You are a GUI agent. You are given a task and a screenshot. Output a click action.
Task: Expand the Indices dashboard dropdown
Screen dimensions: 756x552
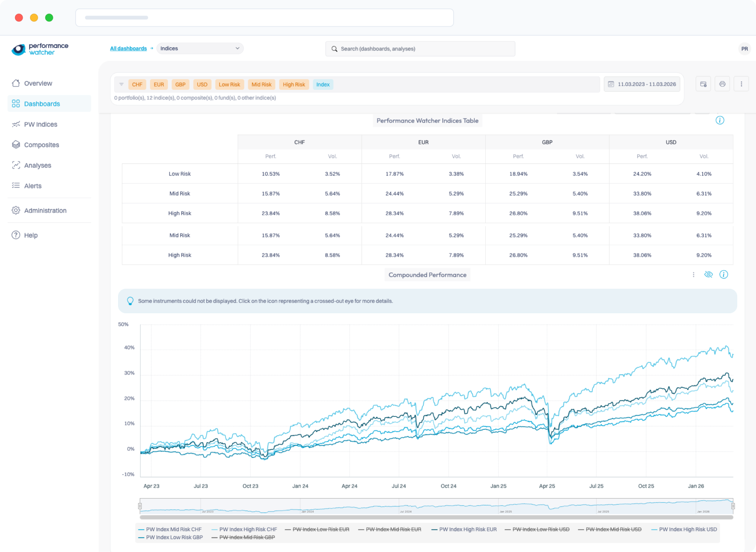click(x=200, y=48)
